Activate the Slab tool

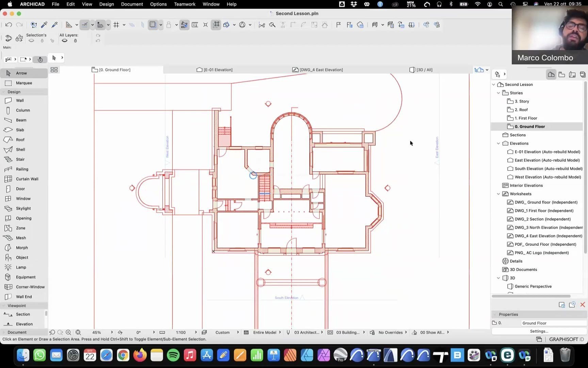pos(20,130)
